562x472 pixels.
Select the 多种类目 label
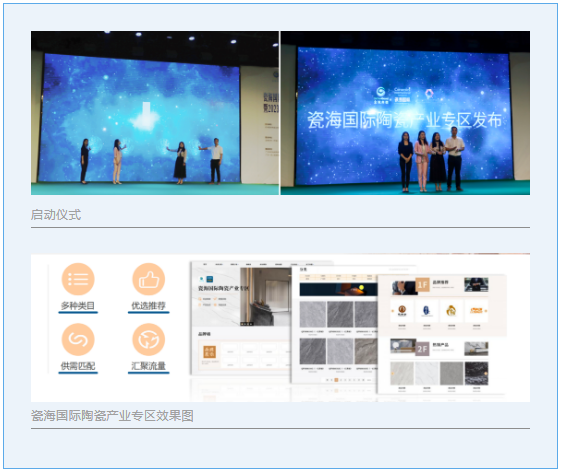78,306
